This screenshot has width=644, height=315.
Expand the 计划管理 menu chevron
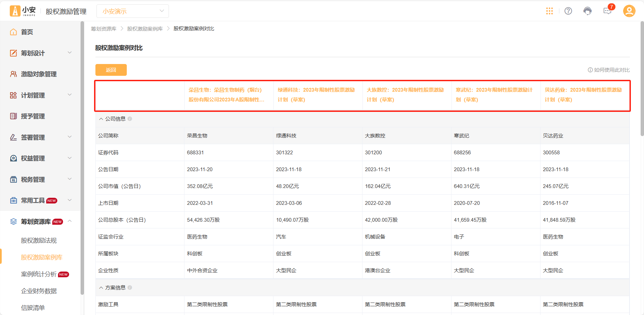click(70, 94)
